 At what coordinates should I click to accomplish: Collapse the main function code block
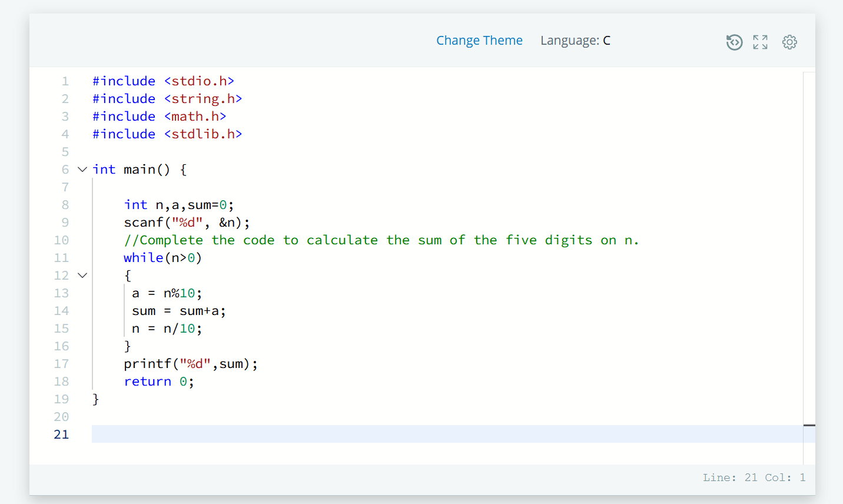pos(82,169)
